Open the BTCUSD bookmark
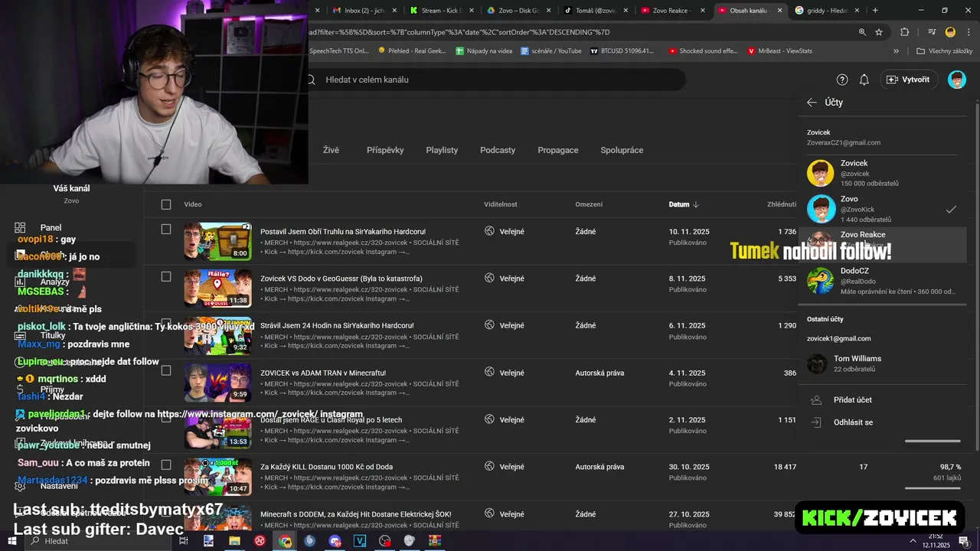Image resolution: width=980 pixels, height=551 pixels. pyautogui.click(x=621, y=51)
